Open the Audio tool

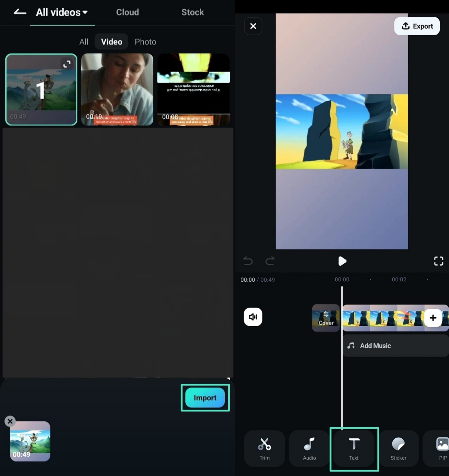(309, 449)
